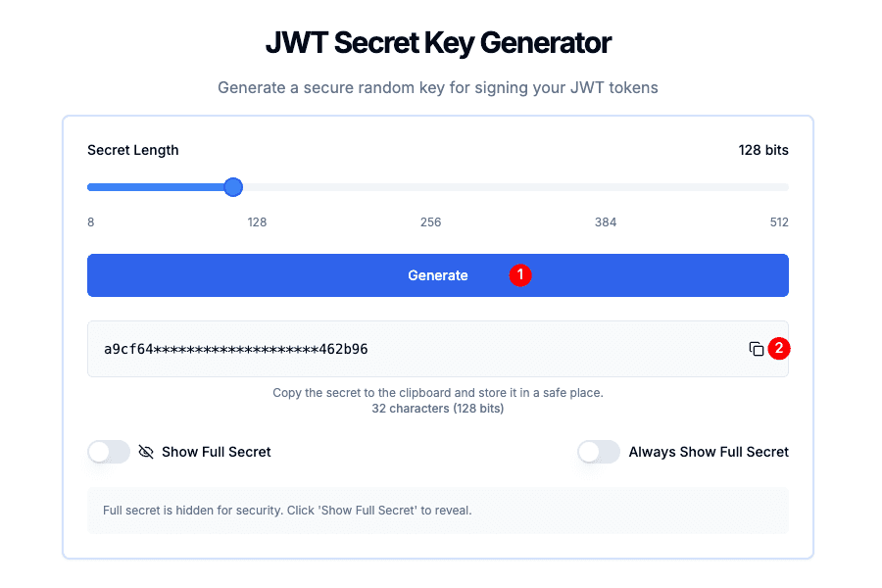Copy the secret with the clipboard icon
Image resolution: width=882 pixels, height=588 pixels.
coord(756,349)
